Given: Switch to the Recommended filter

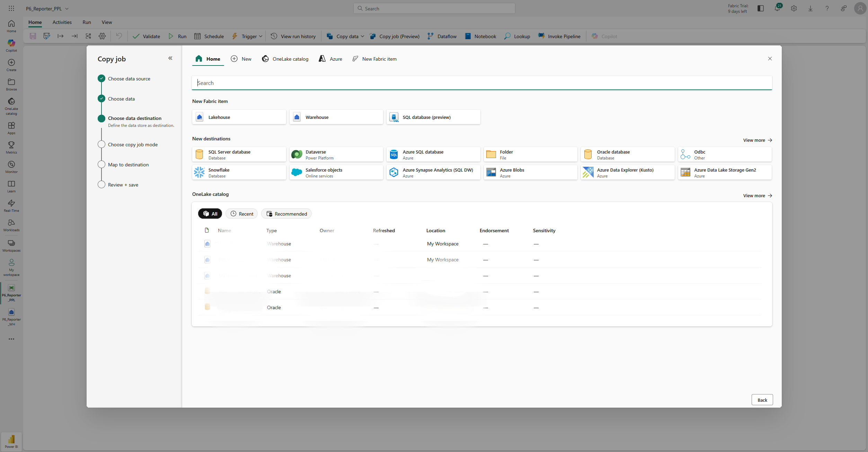Looking at the screenshot, I should click(286, 214).
